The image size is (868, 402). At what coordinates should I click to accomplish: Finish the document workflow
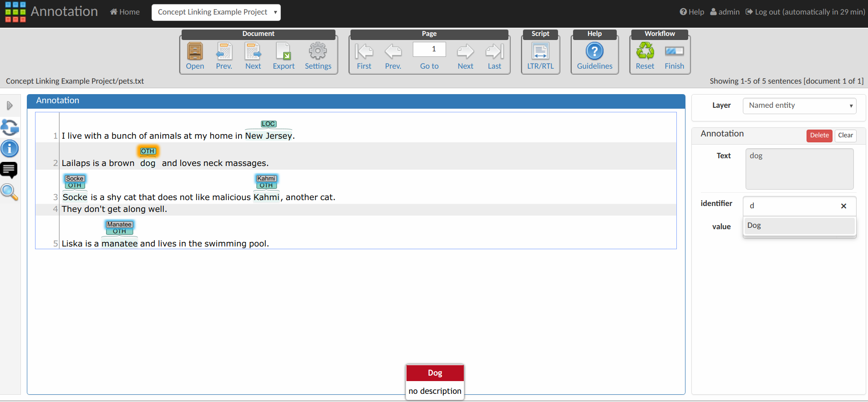tap(674, 56)
